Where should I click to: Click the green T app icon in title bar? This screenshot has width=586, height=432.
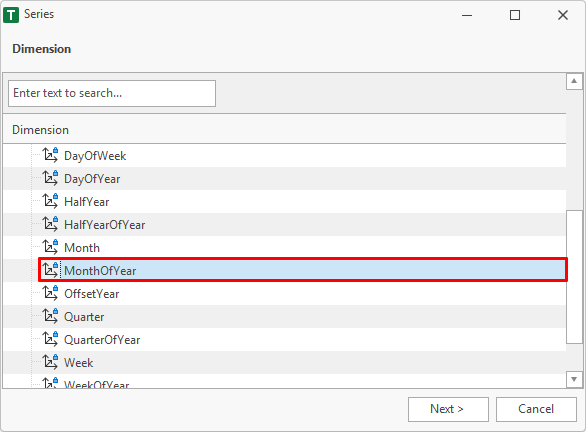(x=11, y=15)
